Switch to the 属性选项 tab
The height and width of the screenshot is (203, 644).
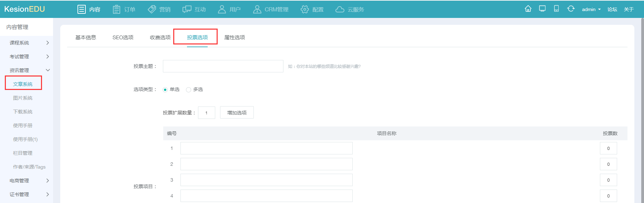pos(235,37)
